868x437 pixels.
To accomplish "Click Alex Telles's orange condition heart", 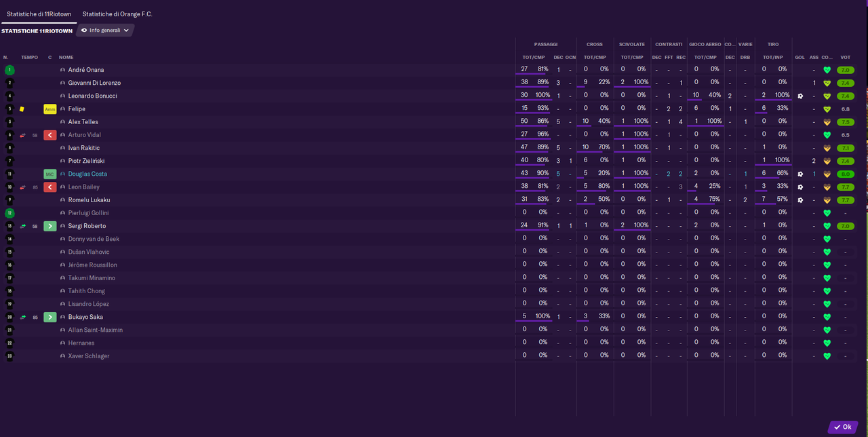I will tap(827, 122).
